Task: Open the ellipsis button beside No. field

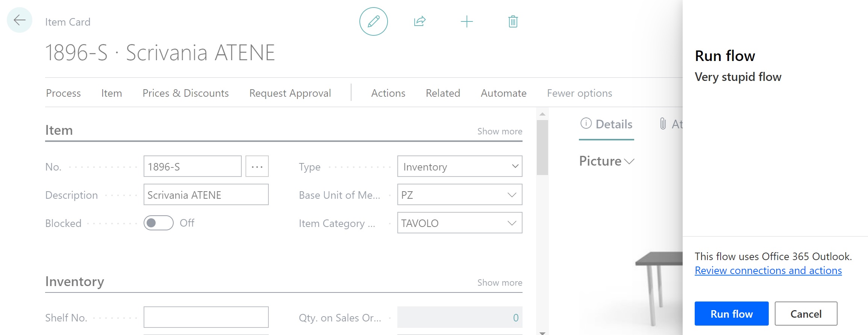Action: point(257,166)
